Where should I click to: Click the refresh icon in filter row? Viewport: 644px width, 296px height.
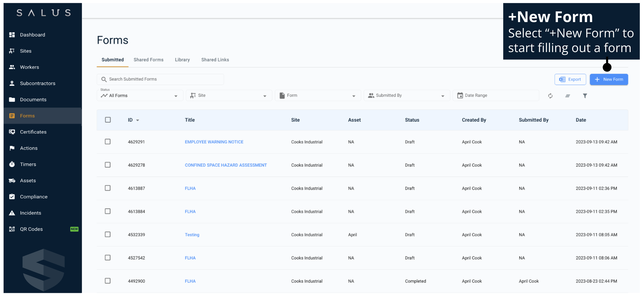click(x=550, y=96)
